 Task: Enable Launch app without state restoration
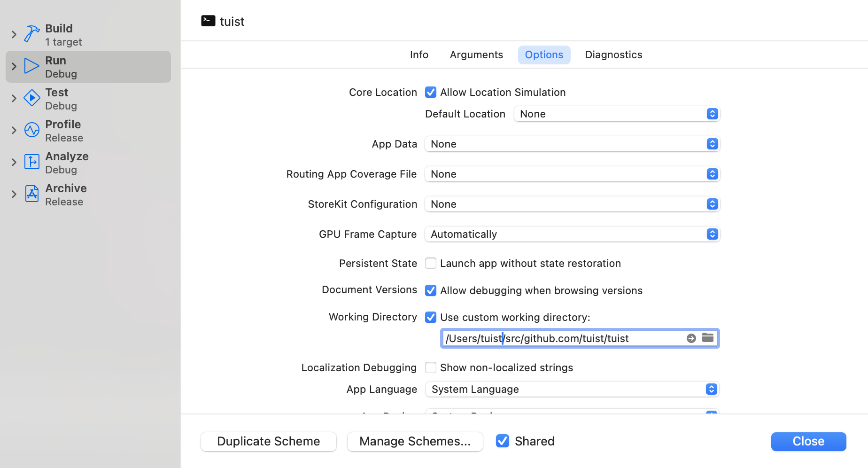point(431,263)
